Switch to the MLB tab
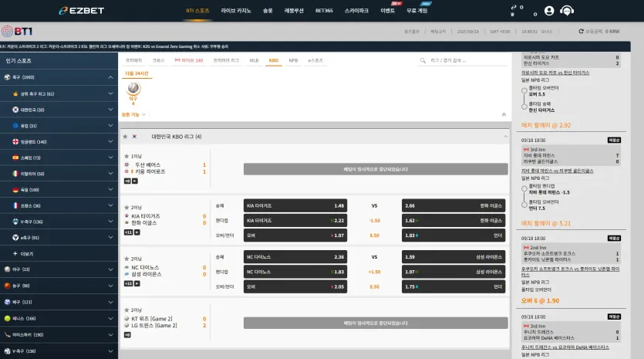 point(254,60)
